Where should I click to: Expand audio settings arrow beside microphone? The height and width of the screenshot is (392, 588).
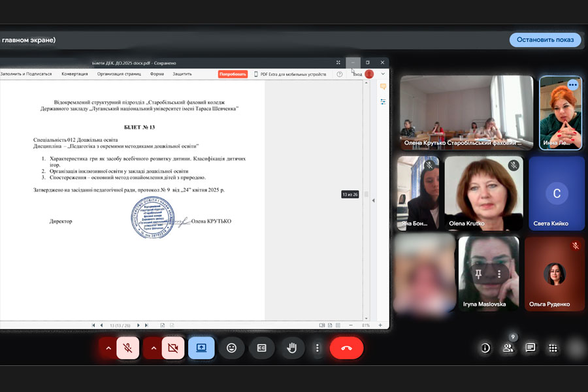tap(108, 348)
